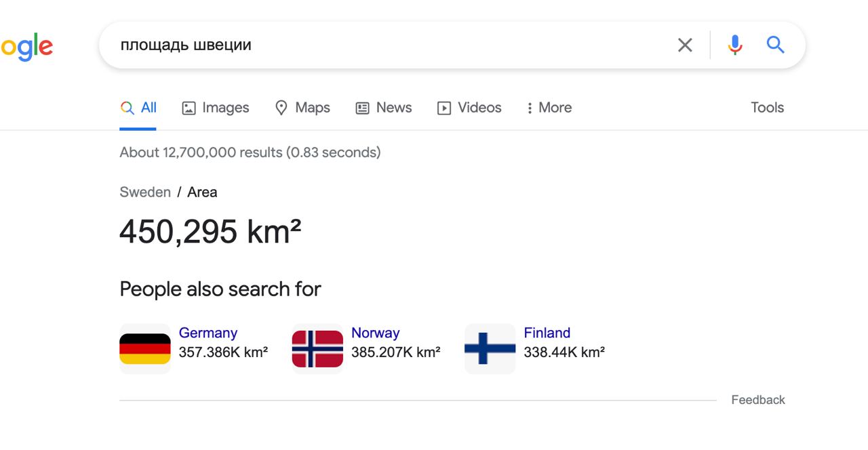The image size is (868, 450).
Task: Click the Sweden breadcrumb link
Action: [x=145, y=192]
